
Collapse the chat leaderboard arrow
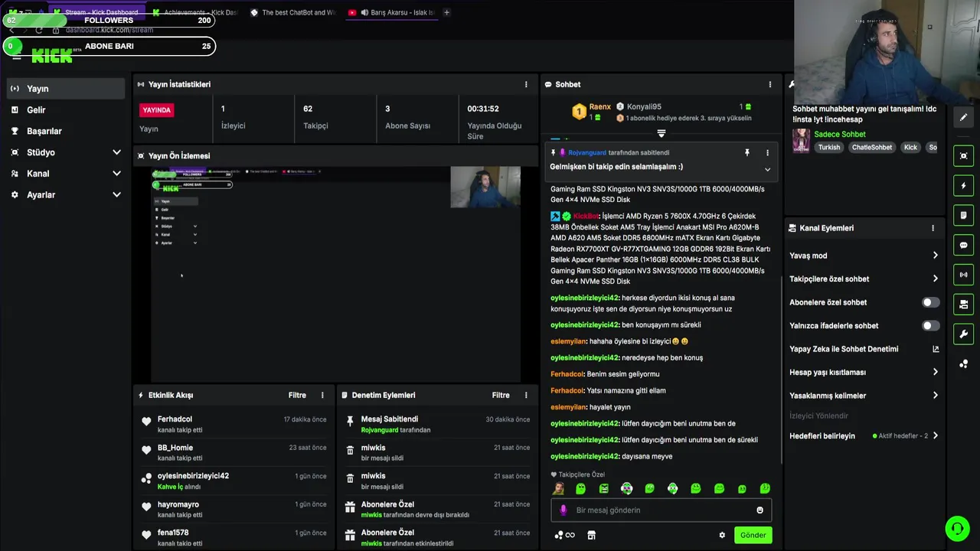coord(661,133)
